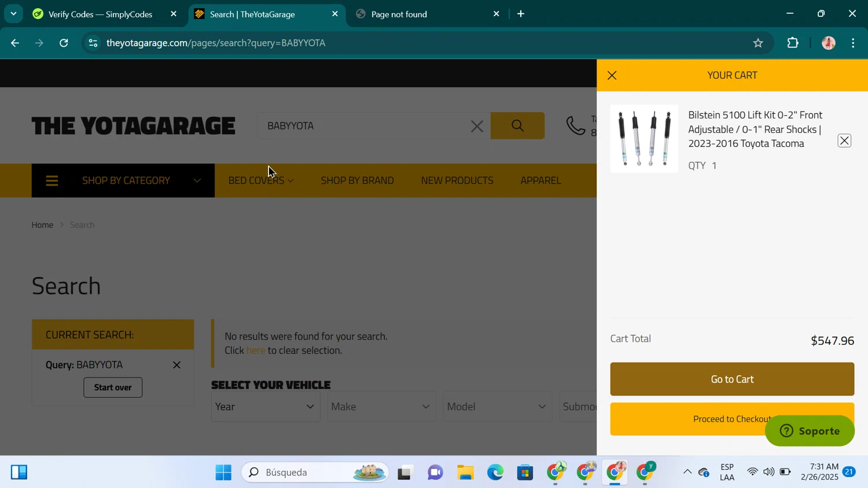Open the Chrome profile avatar

coord(829,43)
